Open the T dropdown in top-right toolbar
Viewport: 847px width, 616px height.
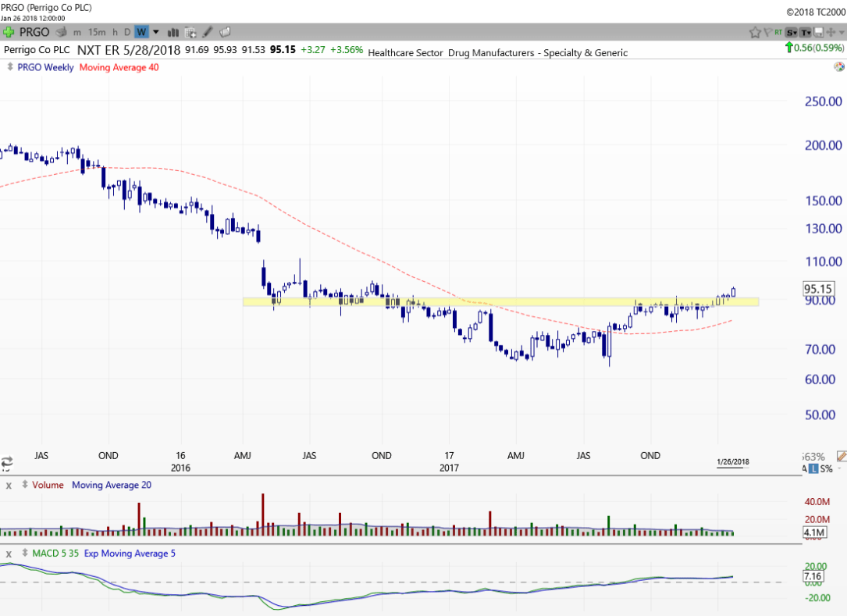point(805,32)
